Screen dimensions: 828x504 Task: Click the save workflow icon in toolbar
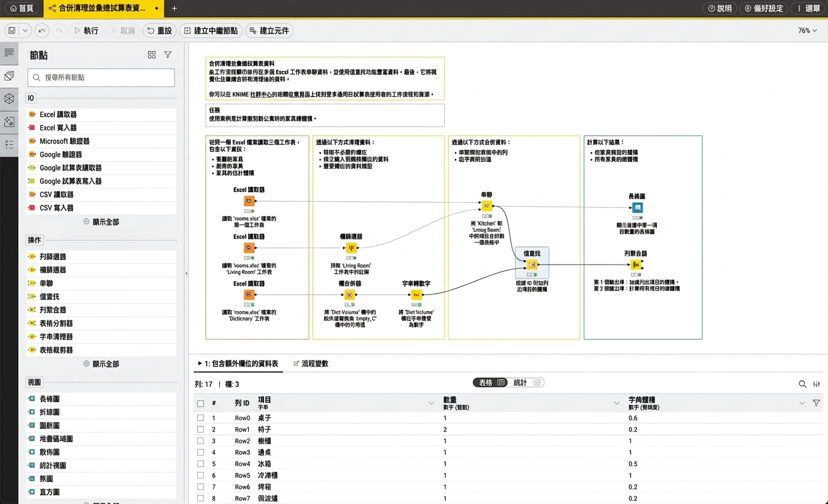[12, 30]
